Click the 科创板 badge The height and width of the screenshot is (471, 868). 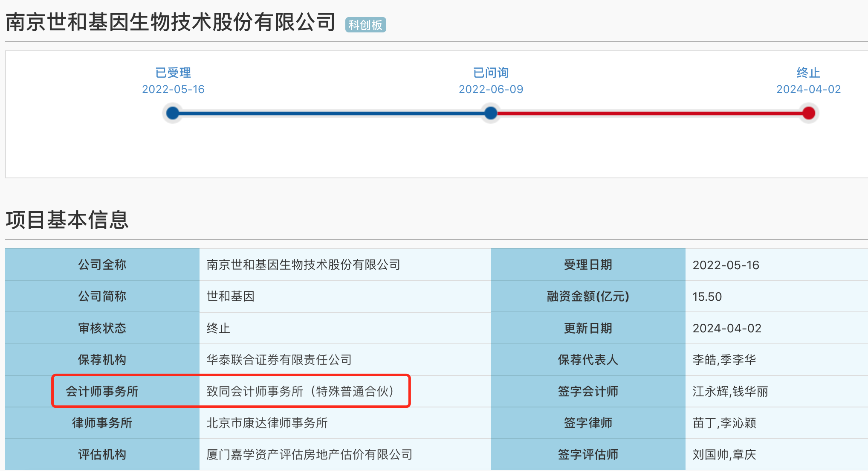pos(365,25)
